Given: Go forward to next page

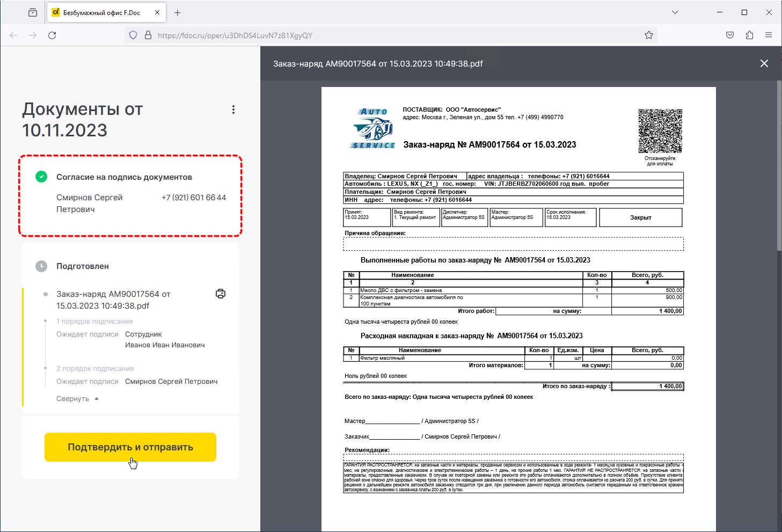Looking at the screenshot, I should pyautogui.click(x=33, y=35).
